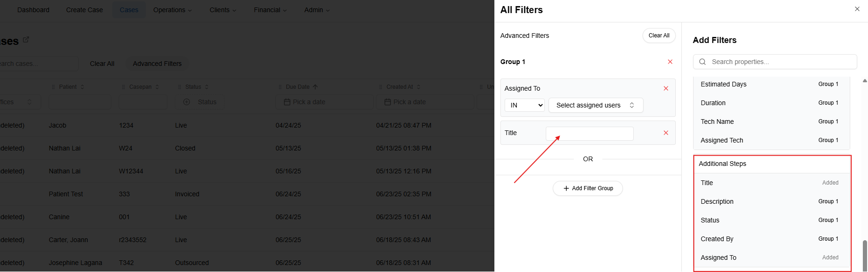Click the Title filter text field
This screenshot has width=868, height=272.
click(x=589, y=134)
